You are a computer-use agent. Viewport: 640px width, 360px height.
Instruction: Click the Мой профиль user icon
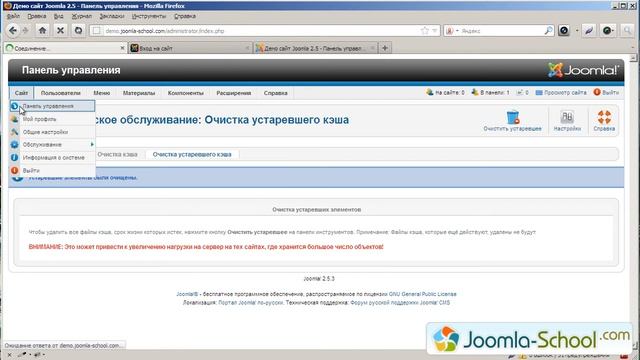point(14,119)
